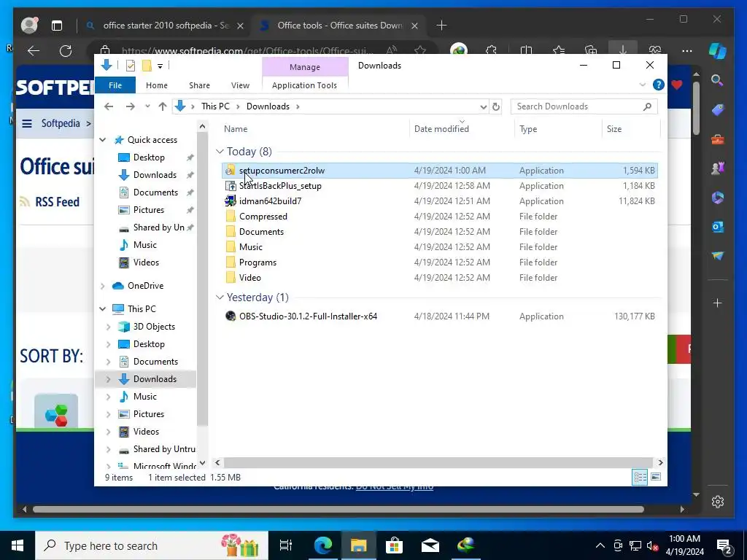The height and width of the screenshot is (560, 747).
Task: Click the Properties icon in the Quick Access Toolbar
Action: pos(130,66)
